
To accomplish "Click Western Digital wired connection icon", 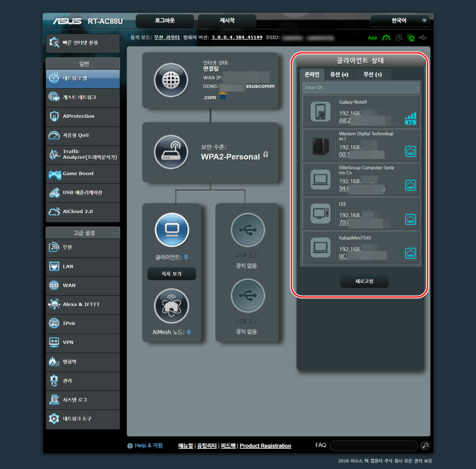I will [x=411, y=151].
